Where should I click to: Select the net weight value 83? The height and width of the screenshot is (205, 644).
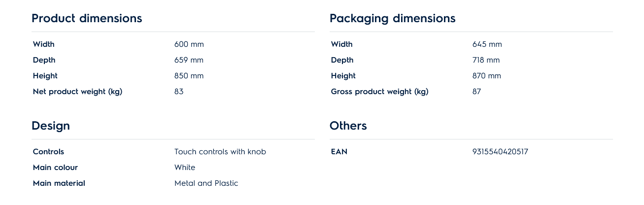[179, 92]
